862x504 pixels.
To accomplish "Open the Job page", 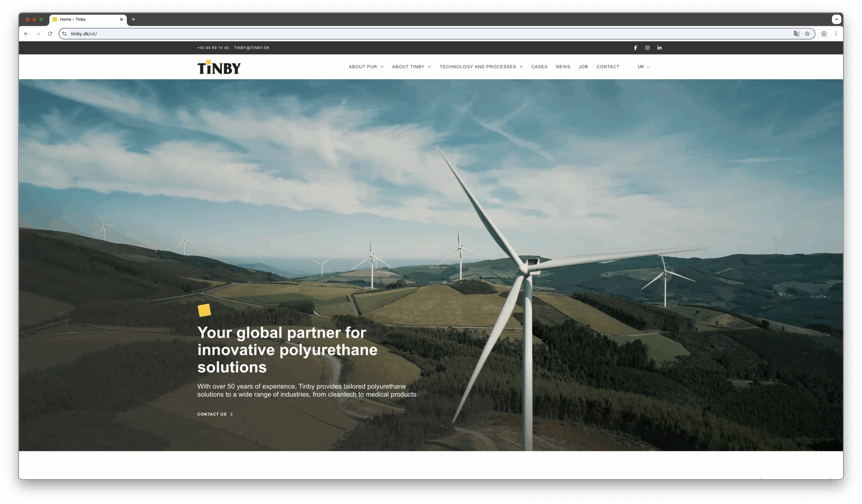I will (583, 67).
